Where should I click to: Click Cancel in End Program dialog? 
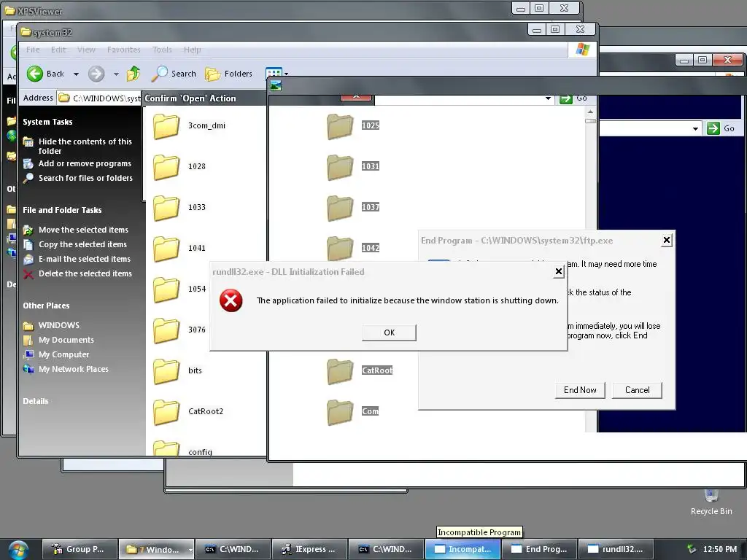click(637, 390)
